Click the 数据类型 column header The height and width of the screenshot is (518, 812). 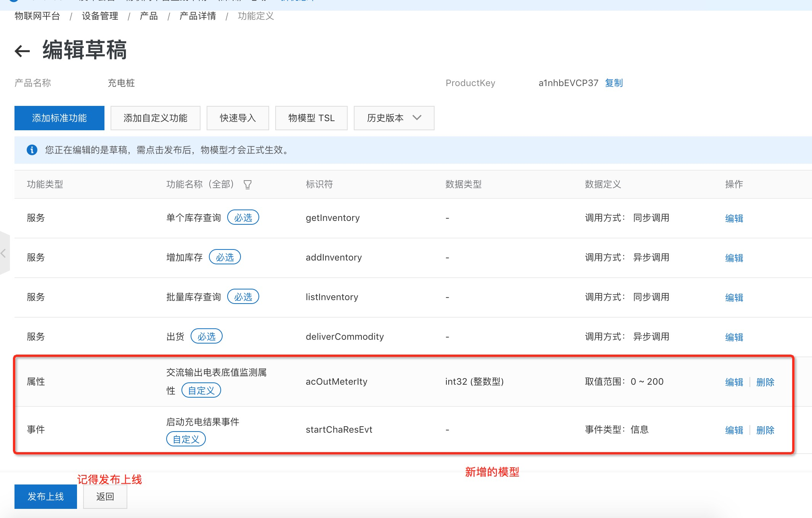pos(464,184)
